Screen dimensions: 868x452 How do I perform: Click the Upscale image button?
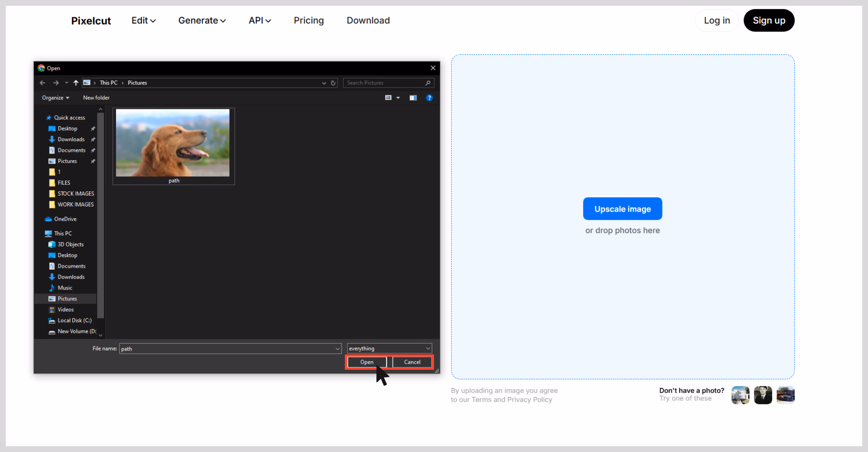click(622, 209)
